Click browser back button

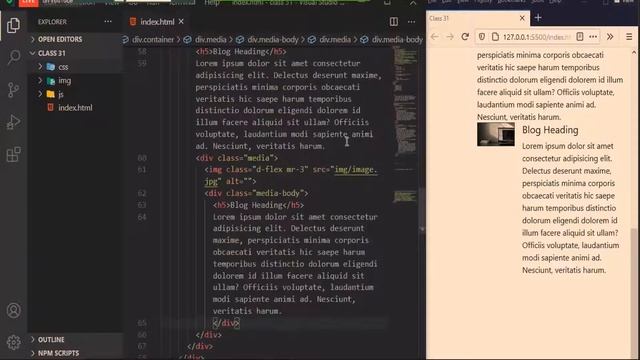click(434, 37)
